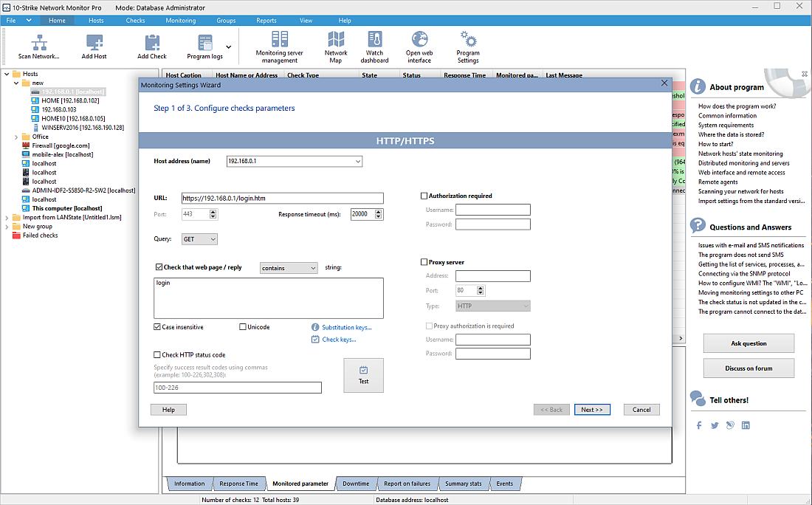Open Monitoring server management

point(280,47)
